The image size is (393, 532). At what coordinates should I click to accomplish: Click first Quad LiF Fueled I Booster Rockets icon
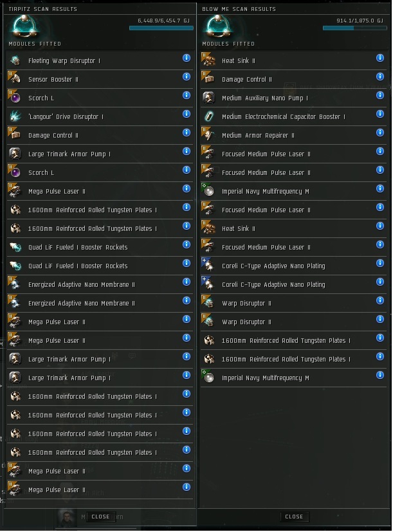coord(15,248)
